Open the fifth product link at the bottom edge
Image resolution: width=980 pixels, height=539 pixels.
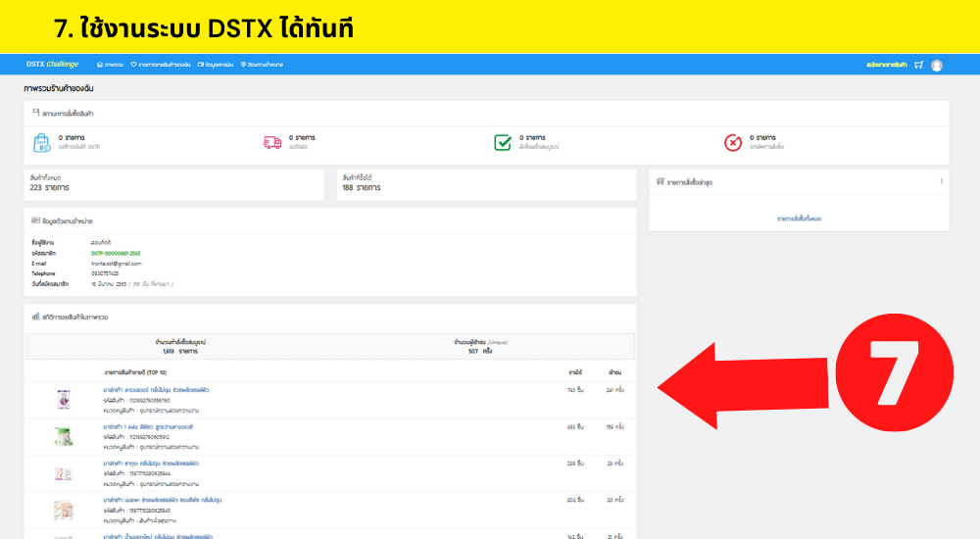pyautogui.click(x=158, y=536)
